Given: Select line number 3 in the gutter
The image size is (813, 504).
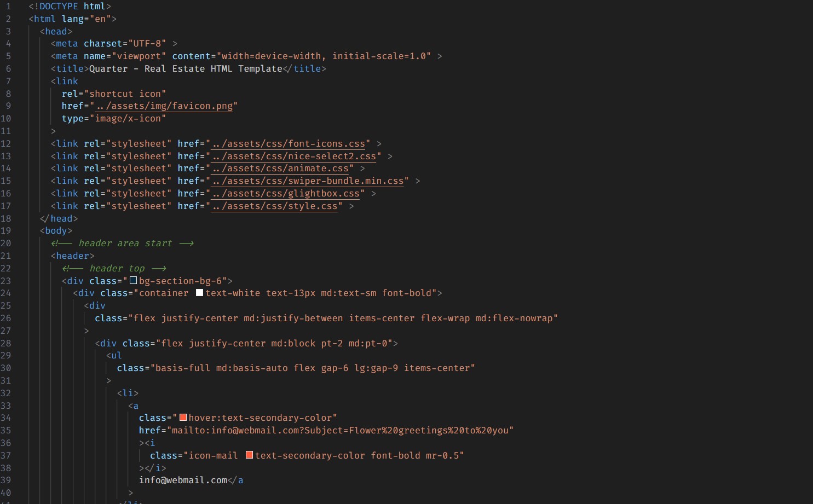Looking at the screenshot, I should coord(8,31).
